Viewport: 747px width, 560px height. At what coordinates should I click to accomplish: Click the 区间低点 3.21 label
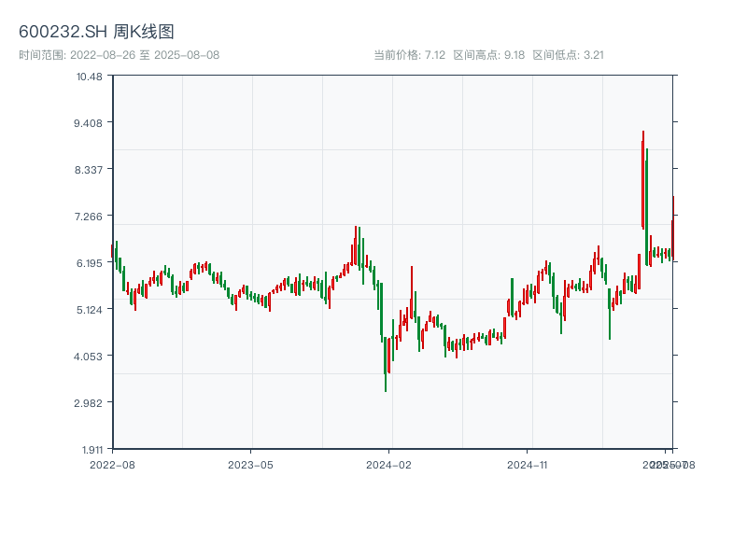click(x=568, y=55)
